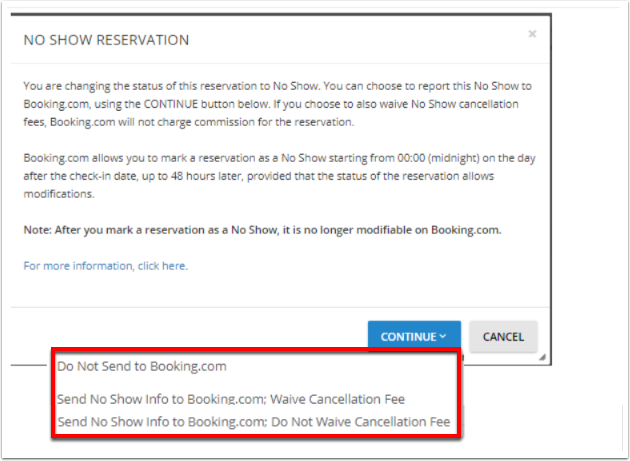The image size is (630, 461).
Task: Click the bold Note about No Show
Action: pos(262,230)
